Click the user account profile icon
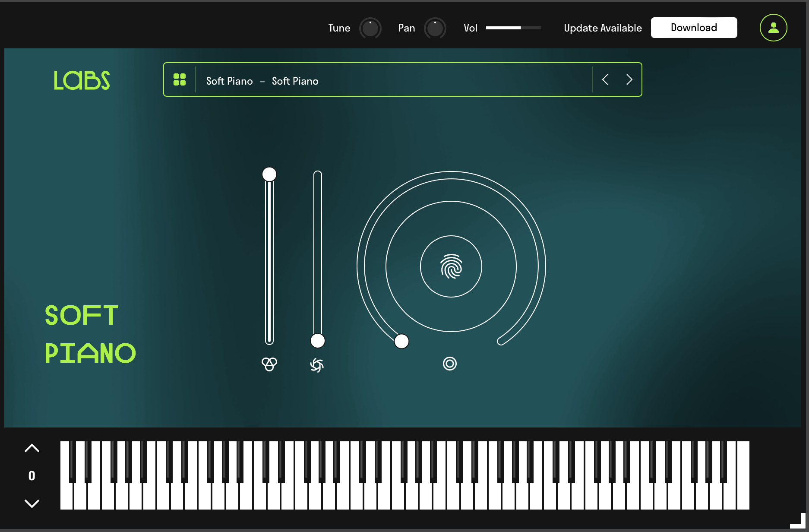Image resolution: width=809 pixels, height=532 pixels. coord(773,28)
